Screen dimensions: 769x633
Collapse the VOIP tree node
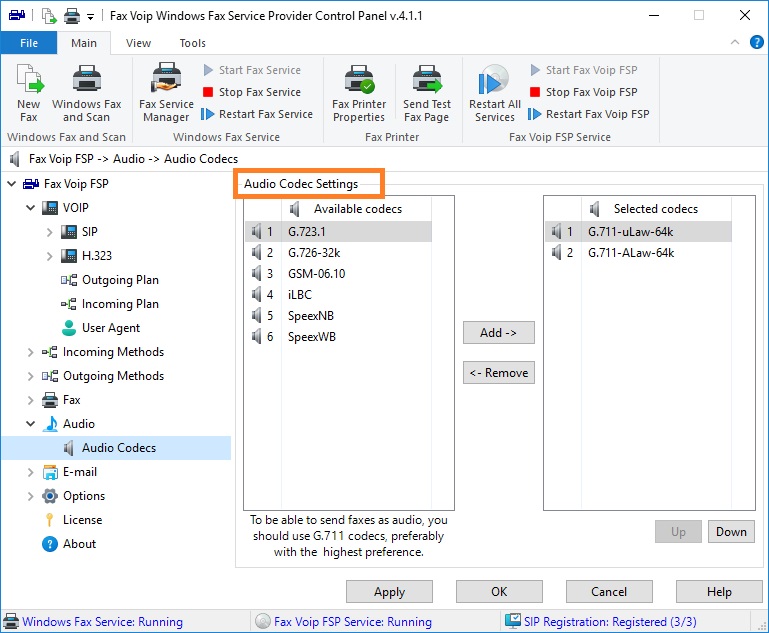30,208
